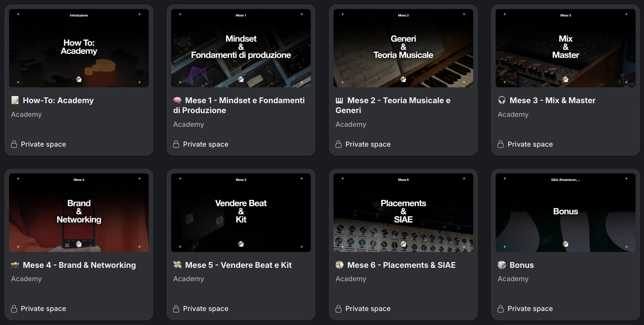Click the notepad emoji beside How-To: Academy
The image size is (644, 325).
coord(15,100)
